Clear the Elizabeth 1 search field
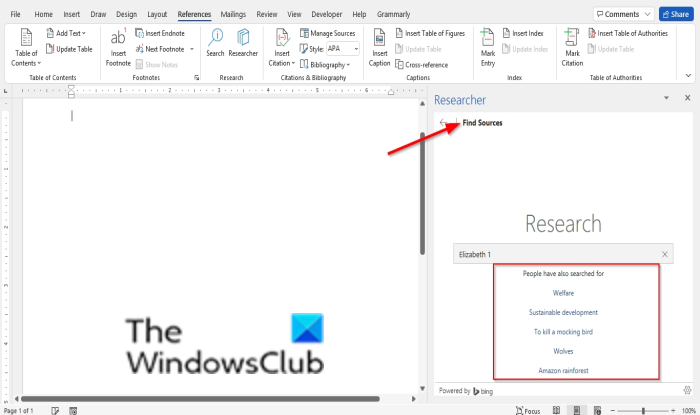Viewport: 700px width, 415px height. pyautogui.click(x=664, y=254)
